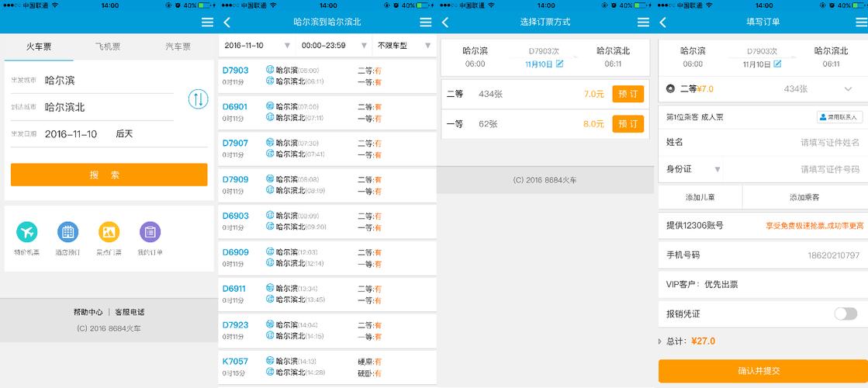Toggle the 报销凭证 switch
The width and height of the screenshot is (868, 388).
(846, 314)
